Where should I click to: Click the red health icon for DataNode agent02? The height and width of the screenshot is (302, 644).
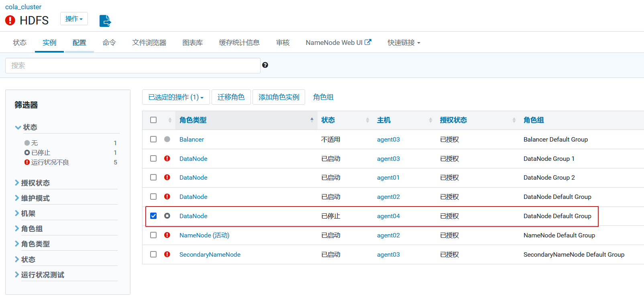[x=167, y=197]
